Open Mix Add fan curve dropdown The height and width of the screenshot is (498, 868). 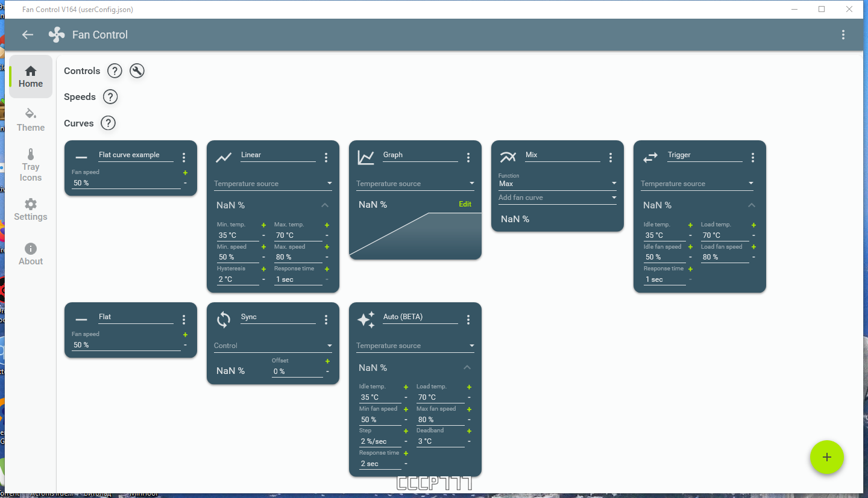[558, 198]
